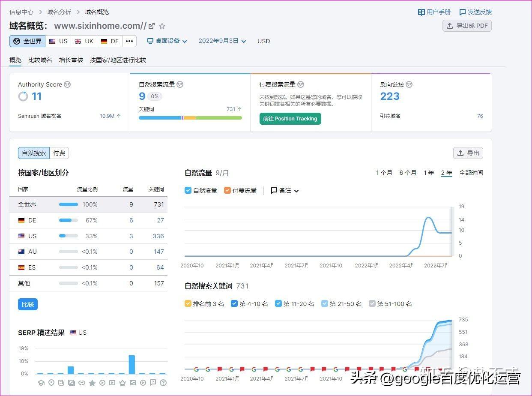Screen dimensions: 532x396
Task: Open the 76 referring domains link
Action: [x=480, y=116]
